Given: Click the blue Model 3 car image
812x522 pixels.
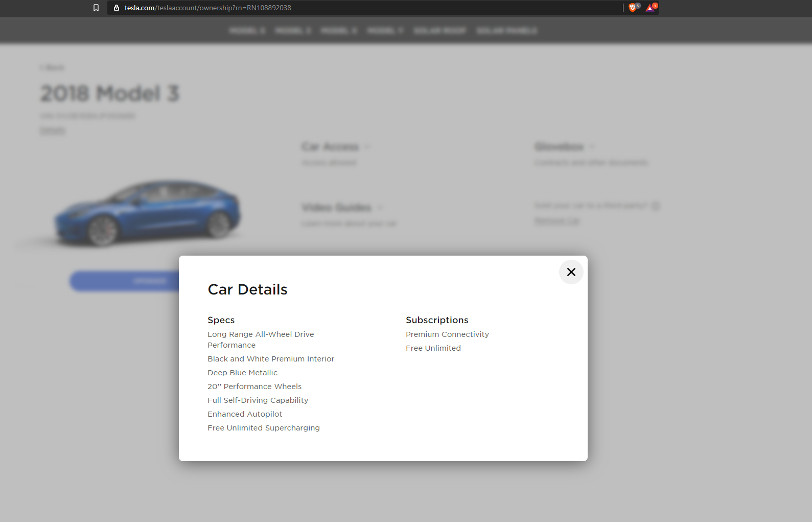Looking at the screenshot, I should coord(148,212).
